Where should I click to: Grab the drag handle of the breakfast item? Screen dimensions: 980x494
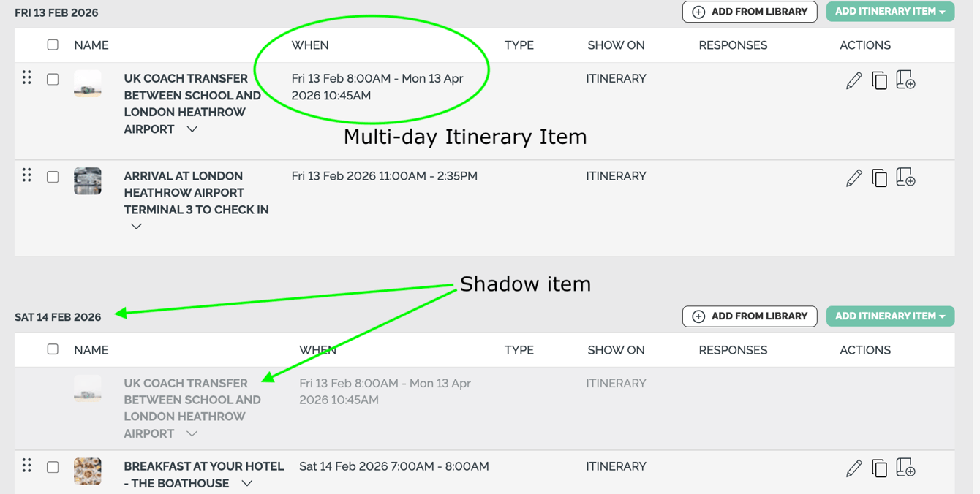pos(26,466)
